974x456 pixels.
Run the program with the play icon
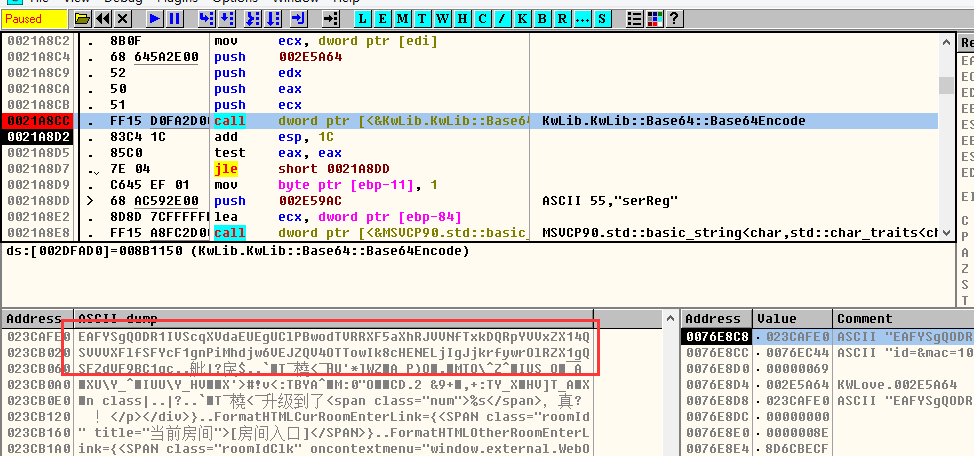(155, 19)
